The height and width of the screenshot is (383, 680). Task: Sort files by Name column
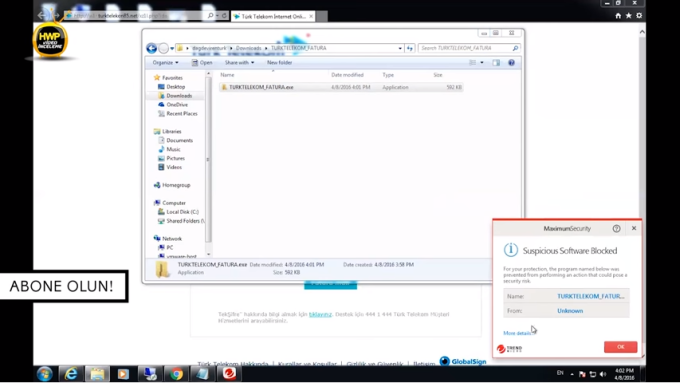227,75
